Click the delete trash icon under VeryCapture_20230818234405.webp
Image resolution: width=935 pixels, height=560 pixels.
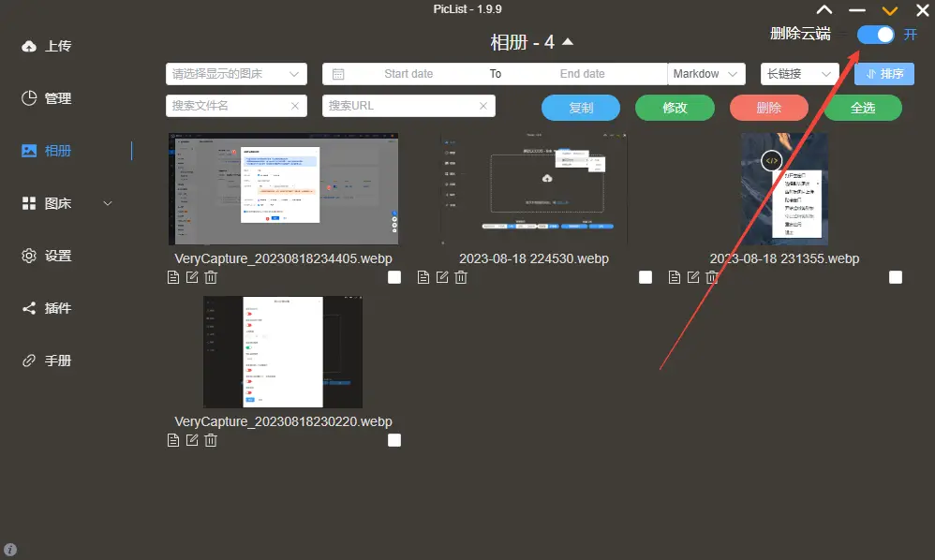click(212, 277)
